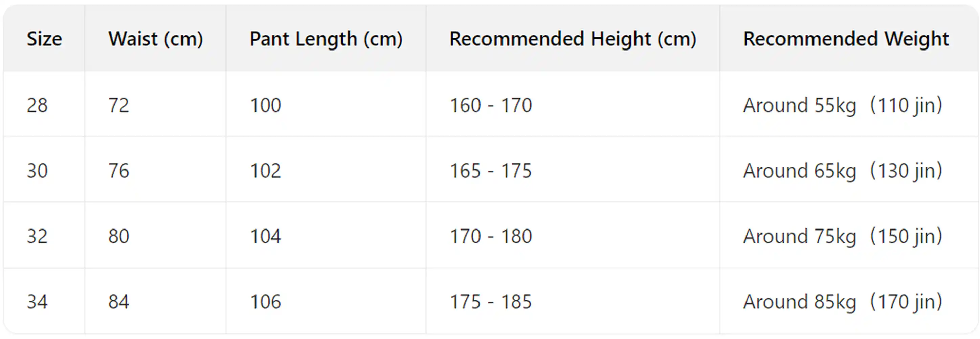Image resolution: width=980 pixels, height=339 pixels.
Task: Click the 170 - 180 height range
Action: point(491,236)
